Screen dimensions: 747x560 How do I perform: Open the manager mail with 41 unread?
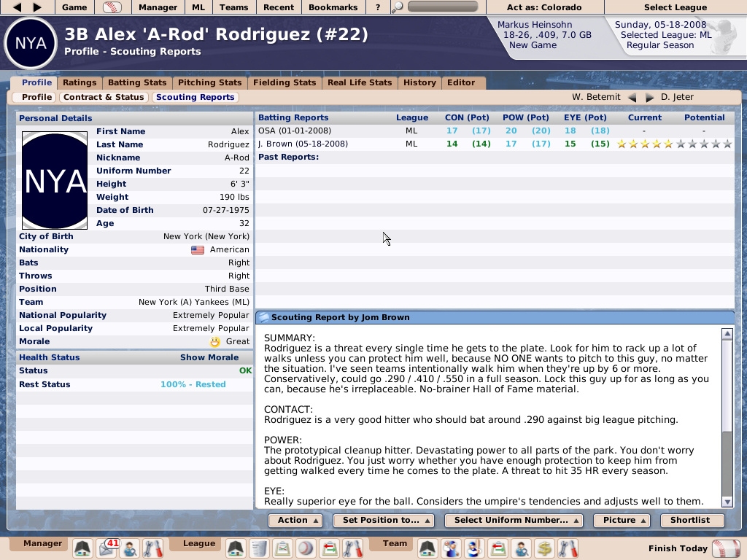(x=107, y=548)
